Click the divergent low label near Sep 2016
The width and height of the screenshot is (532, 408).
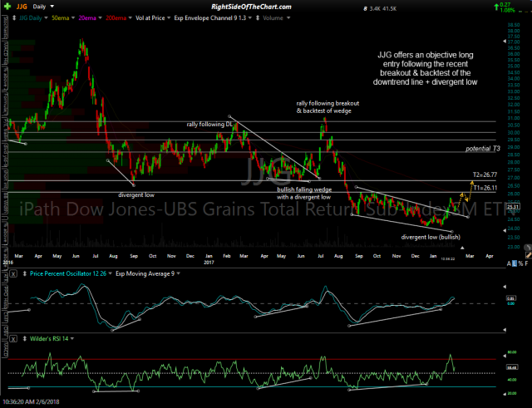136,195
